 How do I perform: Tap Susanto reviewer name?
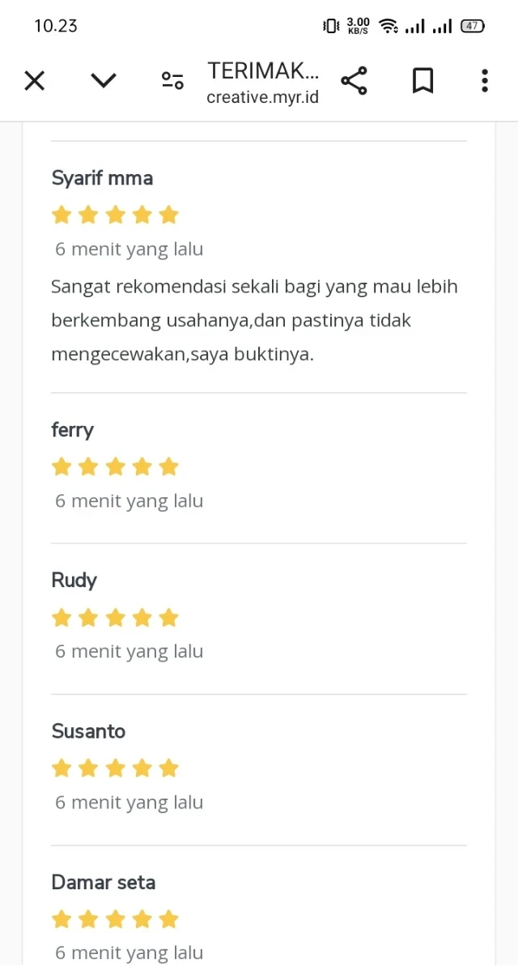(x=88, y=731)
